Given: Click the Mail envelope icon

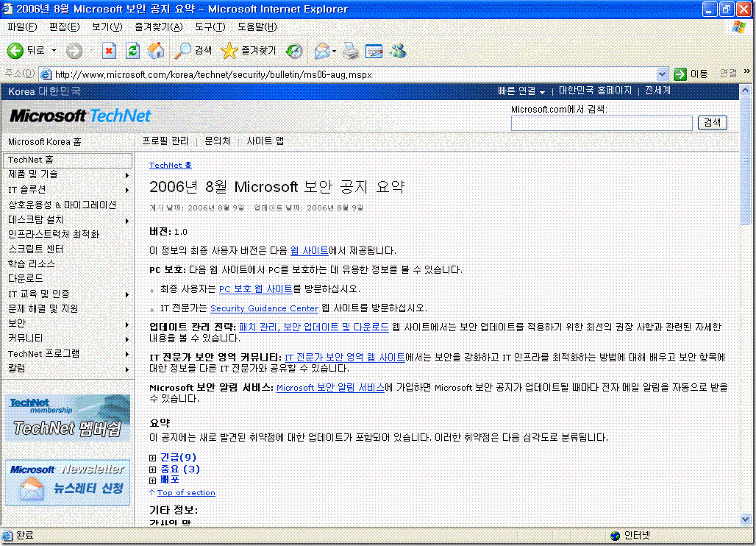Looking at the screenshot, I should [x=321, y=51].
